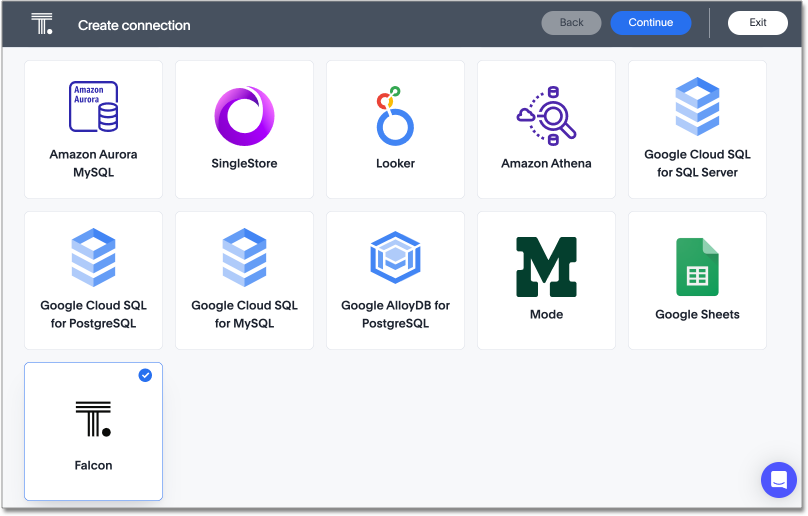Image resolution: width=808 pixels, height=516 pixels.
Task: Select Google AlloyDB for PostgreSQL icon
Action: point(395,258)
